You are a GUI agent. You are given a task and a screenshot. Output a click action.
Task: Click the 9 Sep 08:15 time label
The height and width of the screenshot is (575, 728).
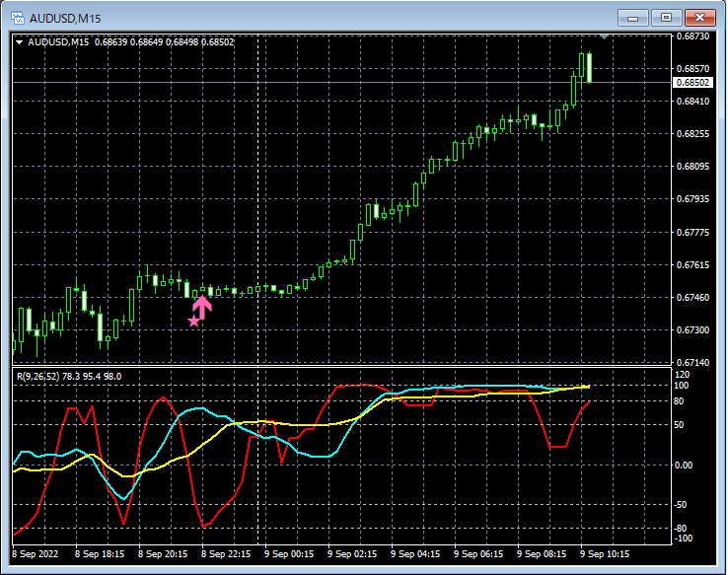pyautogui.click(x=542, y=554)
